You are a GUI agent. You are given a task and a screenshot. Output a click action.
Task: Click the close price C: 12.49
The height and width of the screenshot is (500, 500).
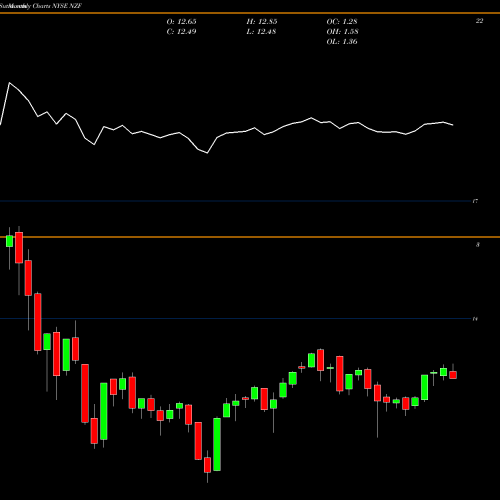181,32
